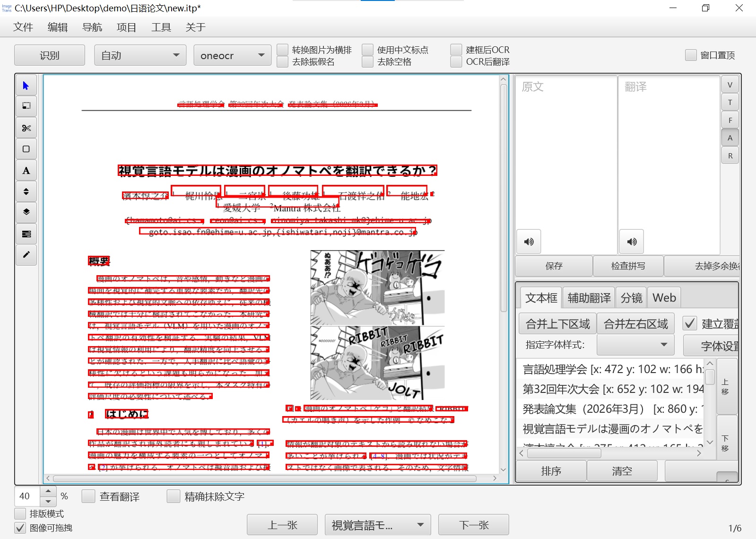Image resolution: width=756 pixels, height=539 pixels.
Task: Select the text A tool
Action: [x=26, y=171]
